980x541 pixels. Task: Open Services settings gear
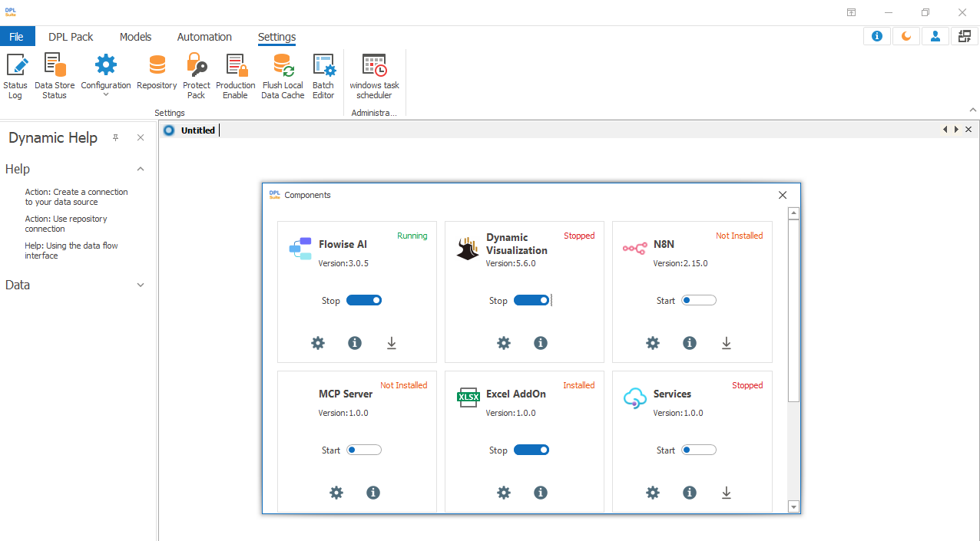653,493
